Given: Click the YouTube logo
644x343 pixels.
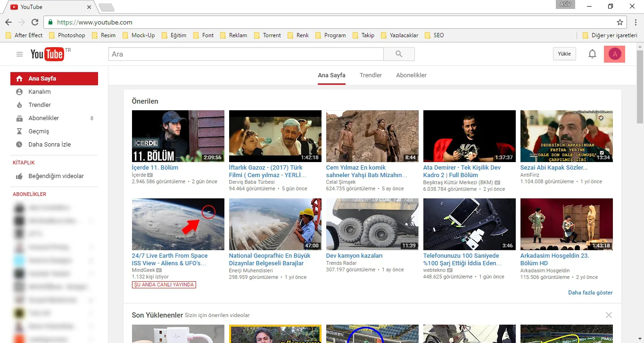Looking at the screenshot, I should pos(47,54).
